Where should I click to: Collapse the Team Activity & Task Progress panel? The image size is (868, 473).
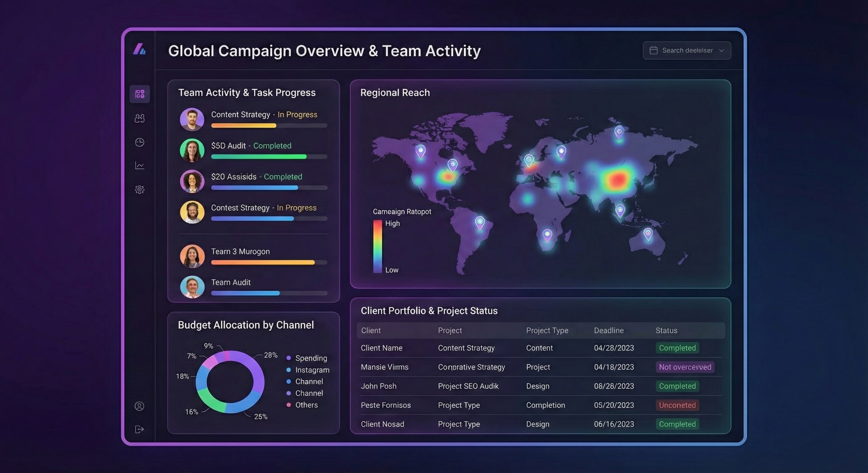pyautogui.click(x=247, y=93)
